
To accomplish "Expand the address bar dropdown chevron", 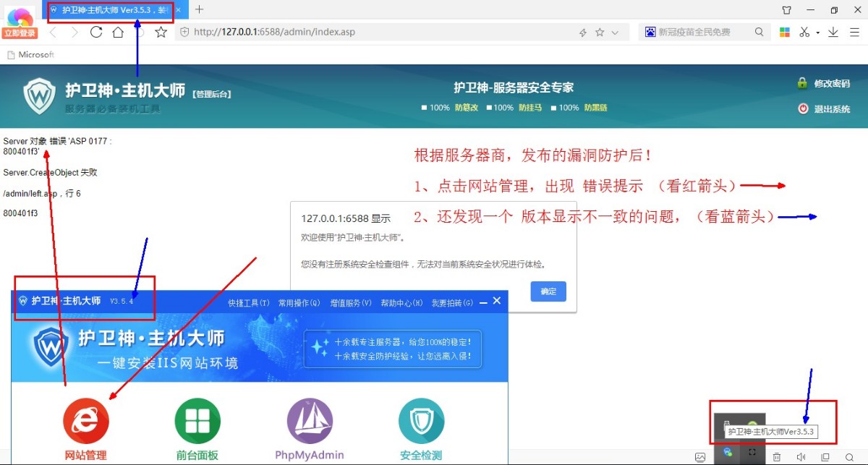I will pos(616,33).
